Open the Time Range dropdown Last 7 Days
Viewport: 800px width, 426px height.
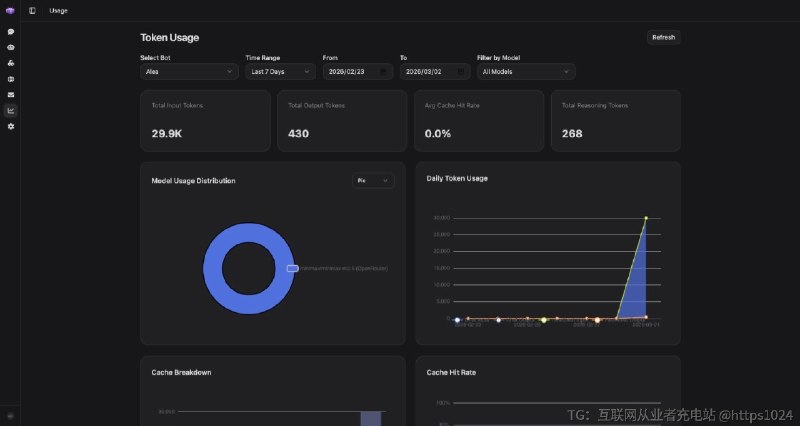[x=280, y=72]
